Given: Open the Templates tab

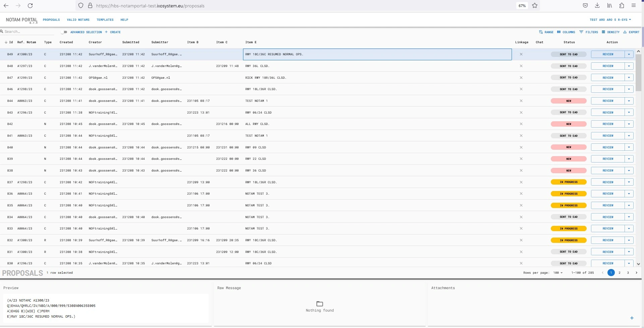Looking at the screenshot, I should (x=105, y=20).
